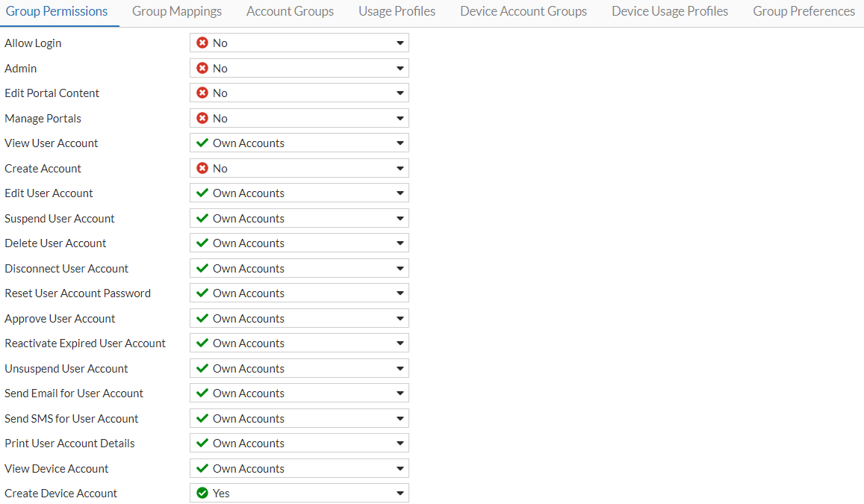Click the green check beside Create Device Account
The height and width of the screenshot is (504, 864).
[x=204, y=493]
